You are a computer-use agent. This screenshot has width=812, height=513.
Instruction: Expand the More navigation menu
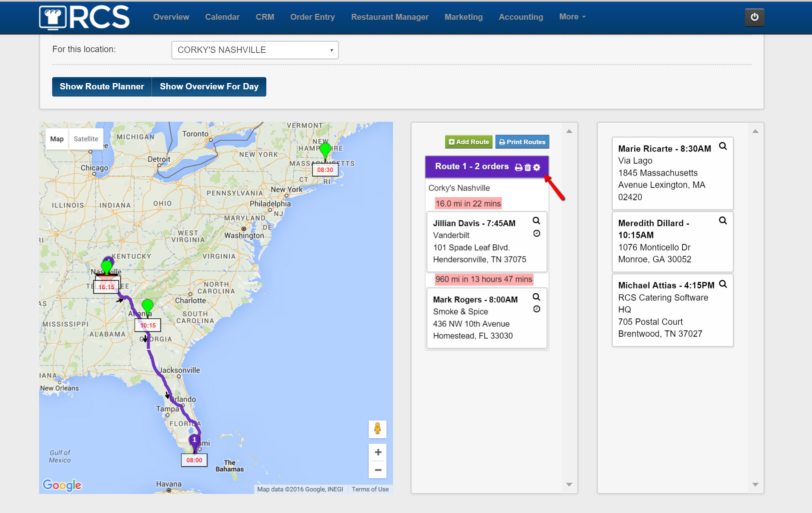click(x=572, y=17)
